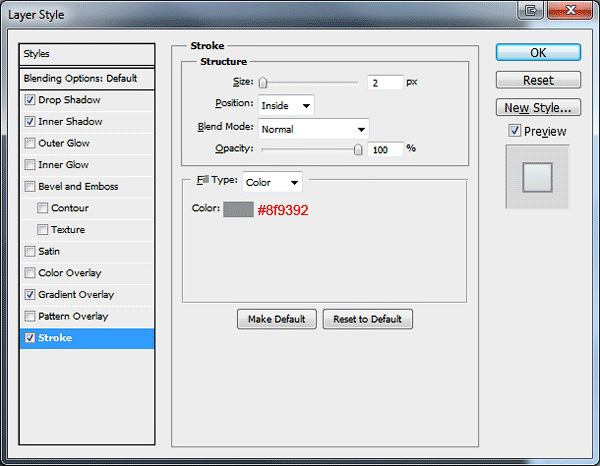Enable the Outer Glow checkbox
Image resolution: width=600 pixels, height=466 pixels.
point(30,143)
